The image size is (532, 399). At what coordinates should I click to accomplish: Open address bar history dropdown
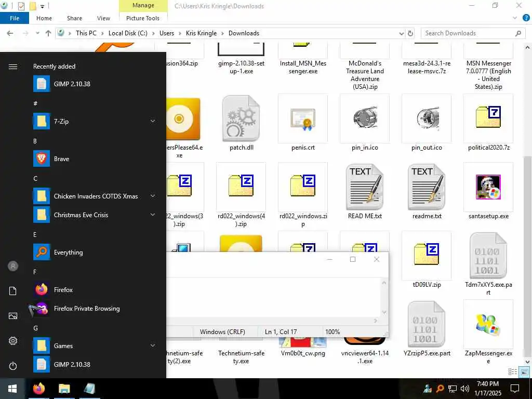point(402,33)
